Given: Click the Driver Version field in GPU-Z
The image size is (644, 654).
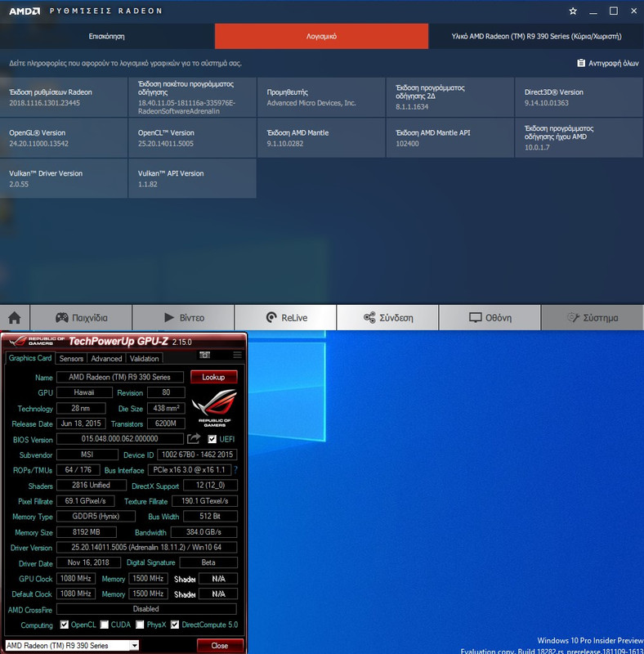Looking at the screenshot, I should 147,547.
